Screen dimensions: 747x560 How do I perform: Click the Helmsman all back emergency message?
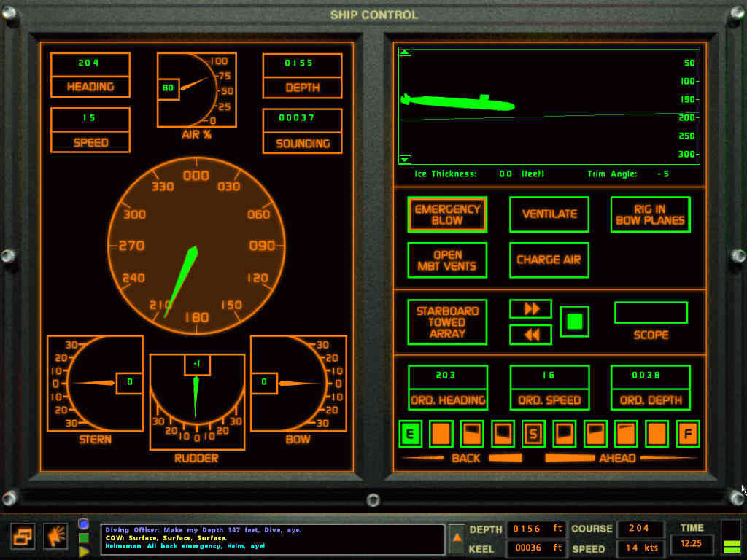coord(185,546)
